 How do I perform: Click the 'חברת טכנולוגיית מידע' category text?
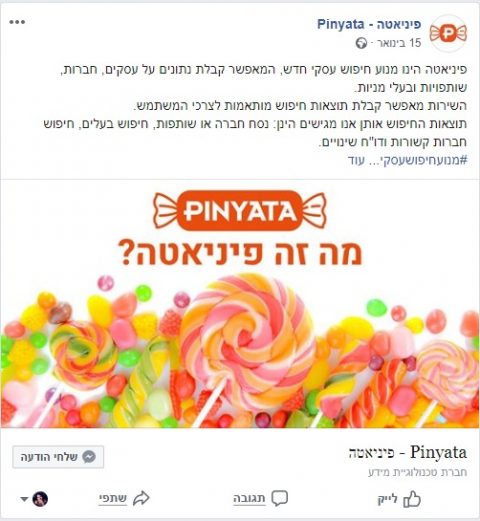[x=417, y=472]
